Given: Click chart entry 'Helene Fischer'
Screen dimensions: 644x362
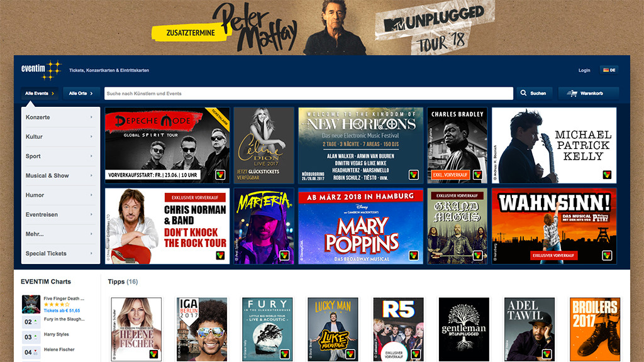Looking at the screenshot, I should click(x=59, y=349).
